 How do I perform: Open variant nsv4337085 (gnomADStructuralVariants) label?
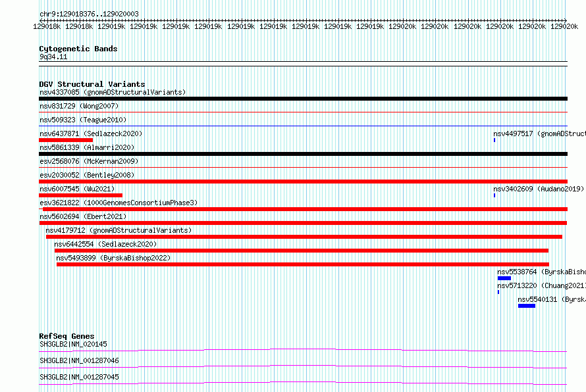tap(113, 92)
